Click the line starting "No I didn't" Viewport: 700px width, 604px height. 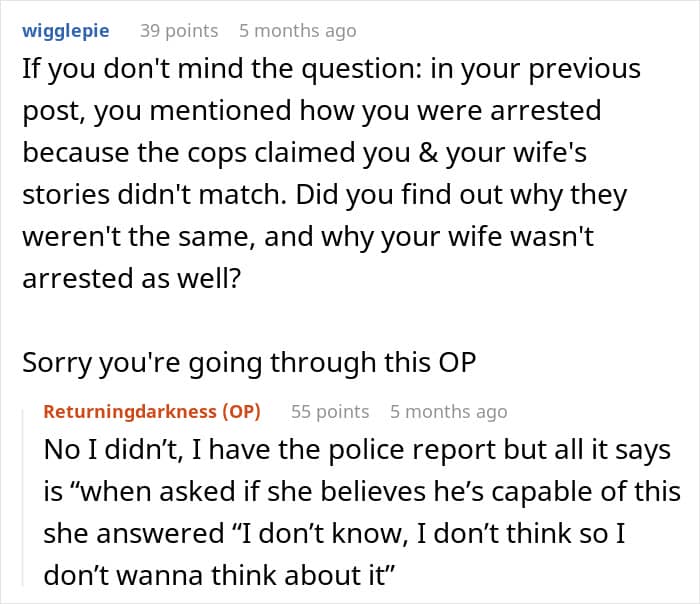click(356, 450)
